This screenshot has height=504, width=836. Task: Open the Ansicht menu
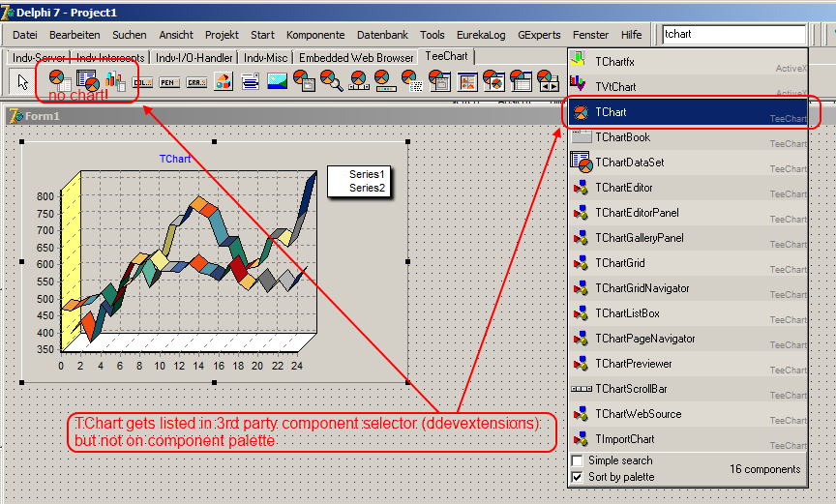pos(176,35)
